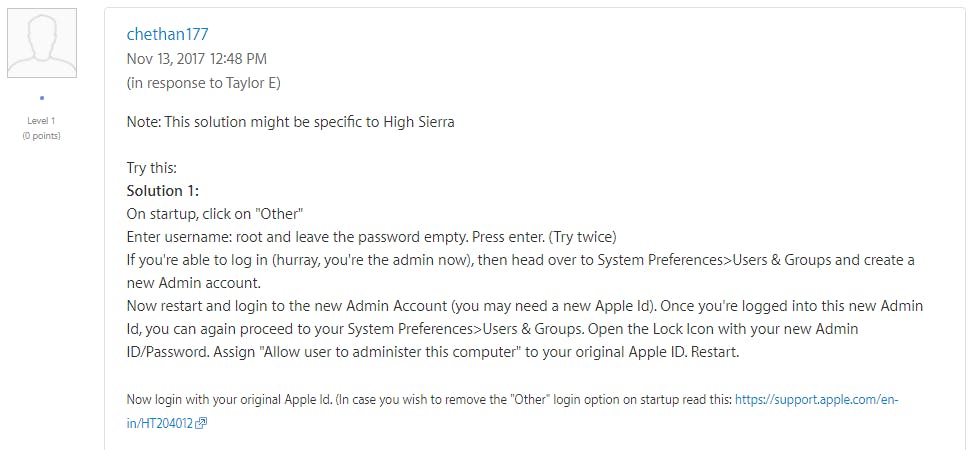Click the "If you're able to log in" line
The image size is (977, 450).
[520, 260]
